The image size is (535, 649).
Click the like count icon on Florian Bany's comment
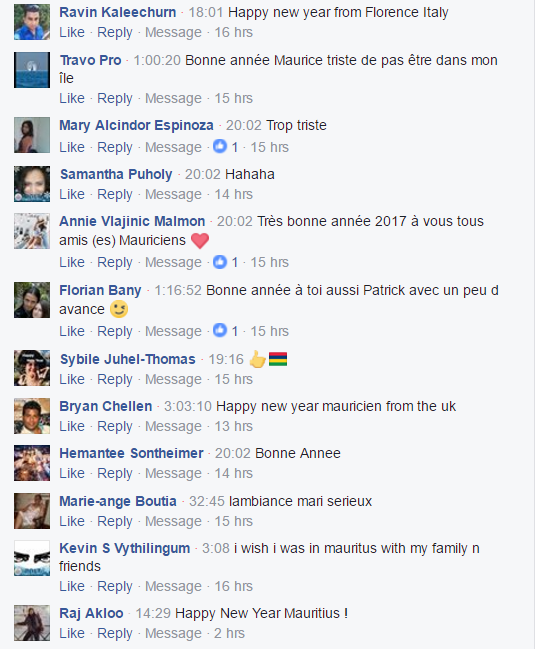coord(220,330)
